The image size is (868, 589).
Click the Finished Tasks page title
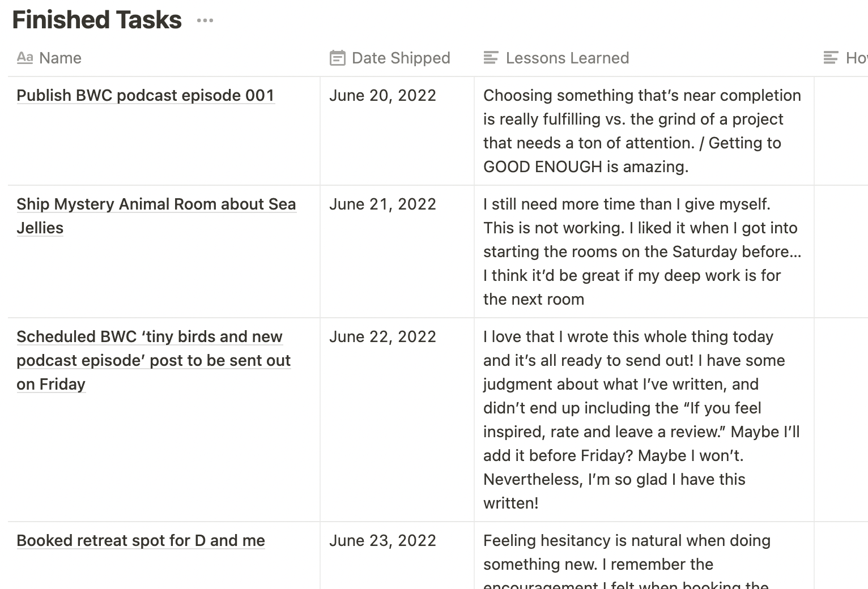[x=96, y=19]
